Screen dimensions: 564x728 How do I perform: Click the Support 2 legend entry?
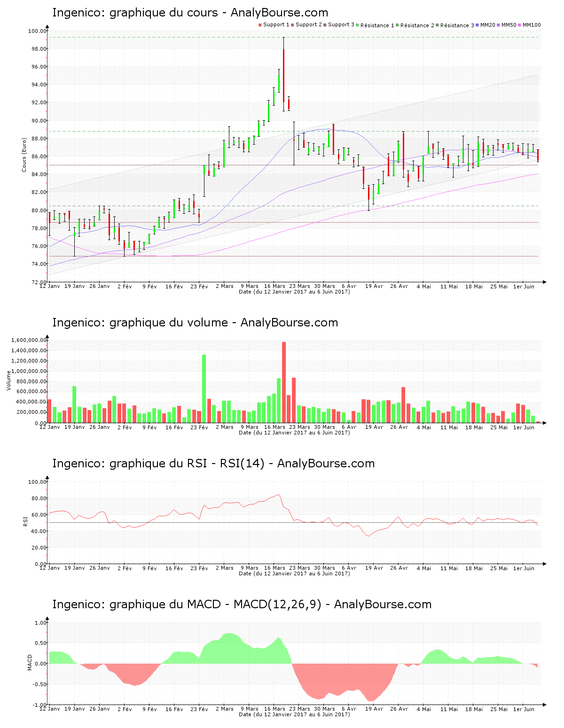(306, 25)
